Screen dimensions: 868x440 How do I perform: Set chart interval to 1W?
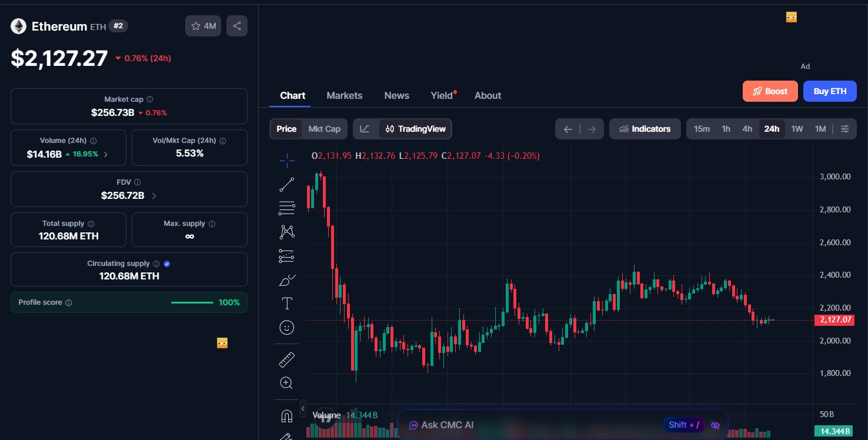click(797, 129)
